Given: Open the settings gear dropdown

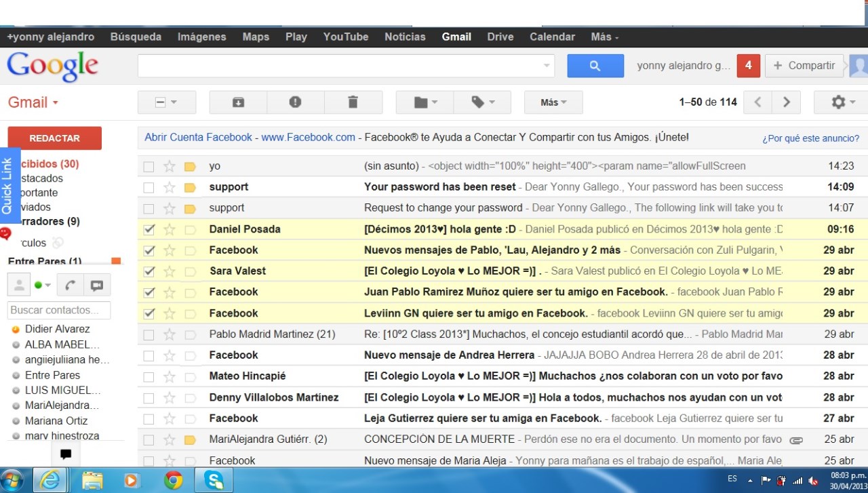Looking at the screenshot, I should point(842,102).
